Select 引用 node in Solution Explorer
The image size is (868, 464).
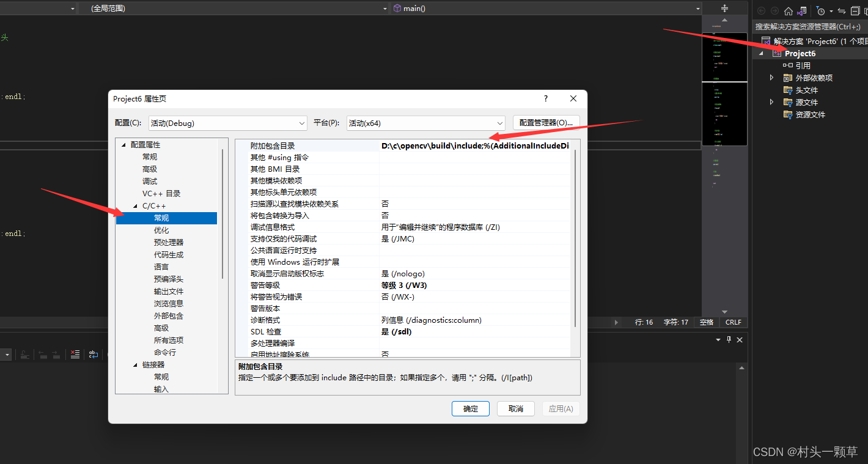pyautogui.click(x=803, y=65)
